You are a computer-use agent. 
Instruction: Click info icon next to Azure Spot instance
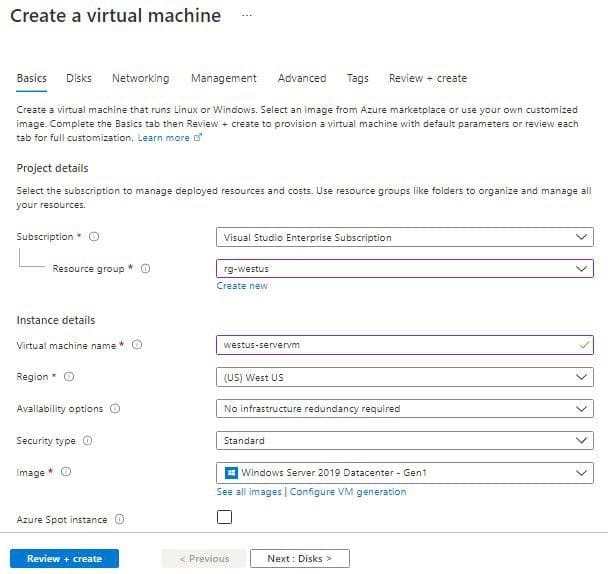click(x=119, y=519)
